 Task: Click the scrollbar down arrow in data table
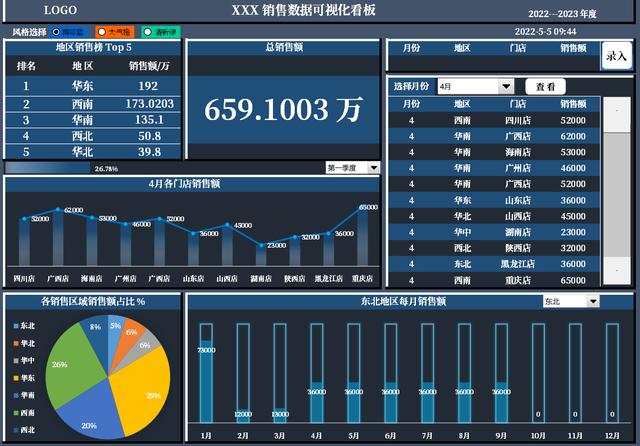pos(617,270)
